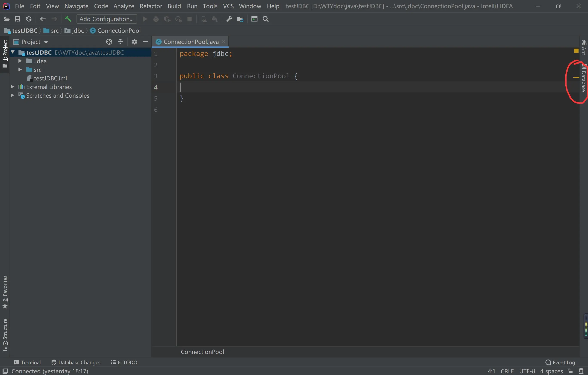Open Settings via the wrench icon
588x375 pixels.
tap(229, 19)
